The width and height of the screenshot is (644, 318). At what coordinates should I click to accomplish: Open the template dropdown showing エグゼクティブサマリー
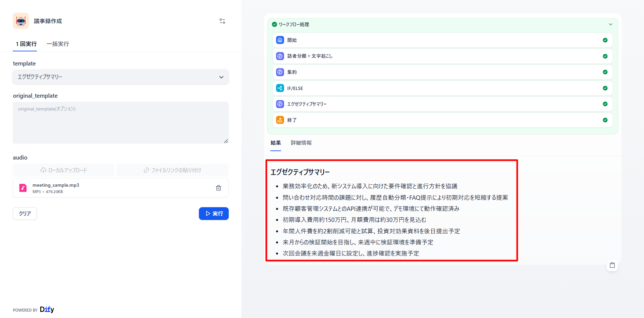[121, 77]
